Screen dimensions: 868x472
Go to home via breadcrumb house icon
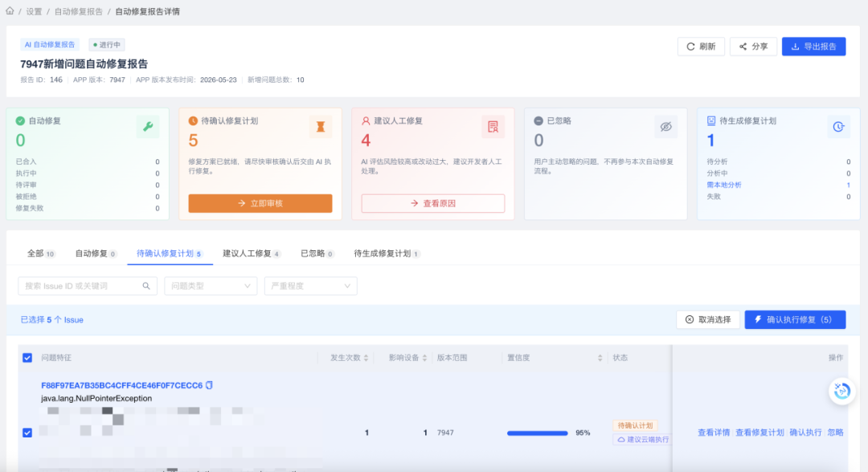(10, 11)
